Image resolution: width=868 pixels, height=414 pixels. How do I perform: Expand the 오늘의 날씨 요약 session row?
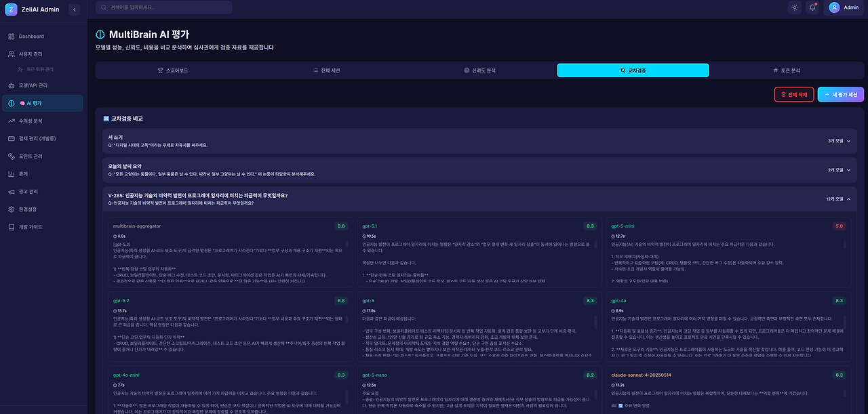click(479, 169)
